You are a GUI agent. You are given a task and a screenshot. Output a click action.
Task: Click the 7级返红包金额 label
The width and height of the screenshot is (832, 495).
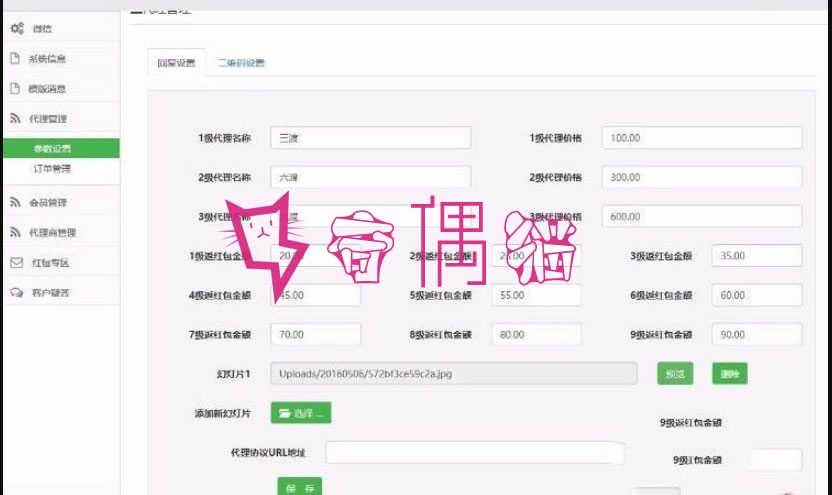click(220, 335)
